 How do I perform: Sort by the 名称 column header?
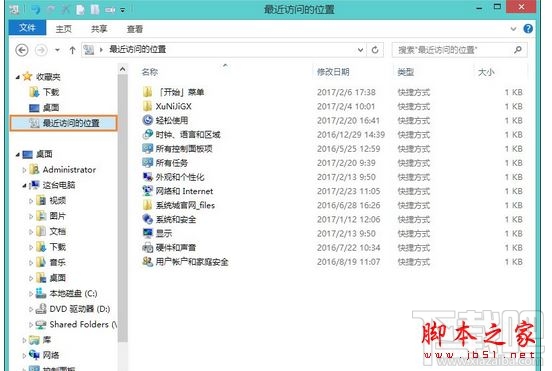150,72
